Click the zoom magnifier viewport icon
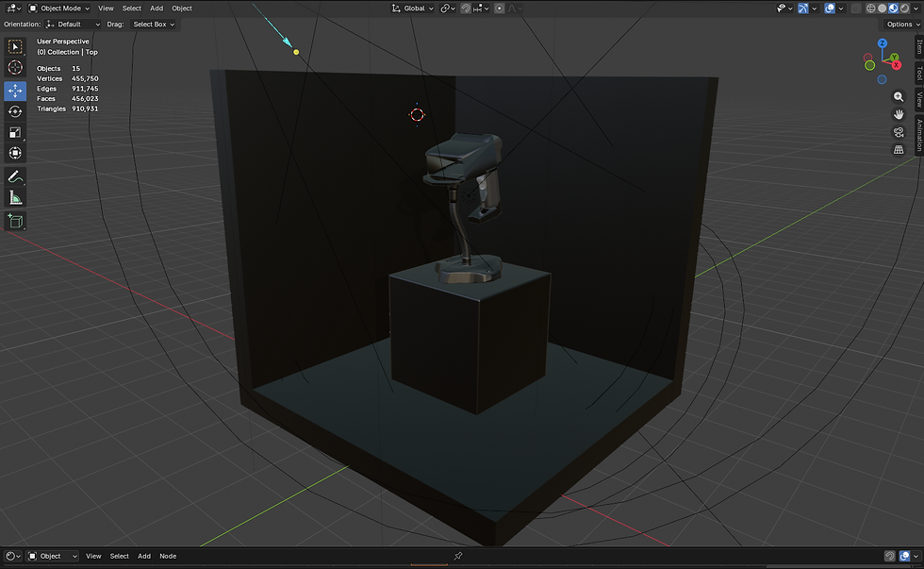This screenshot has width=924, height=569. [898, 96]
